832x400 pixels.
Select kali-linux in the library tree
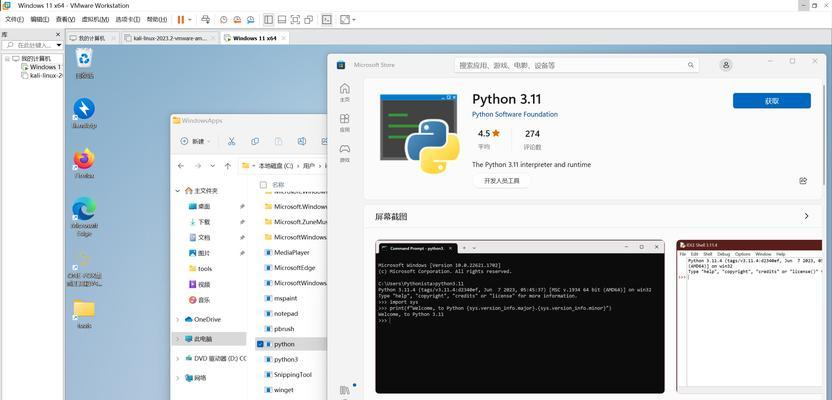click(42, 75)
